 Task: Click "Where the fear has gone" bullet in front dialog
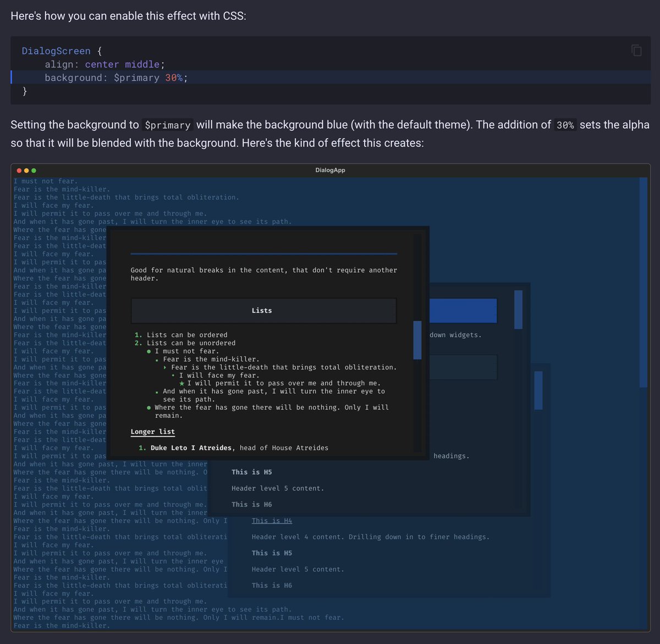[267, 411]
